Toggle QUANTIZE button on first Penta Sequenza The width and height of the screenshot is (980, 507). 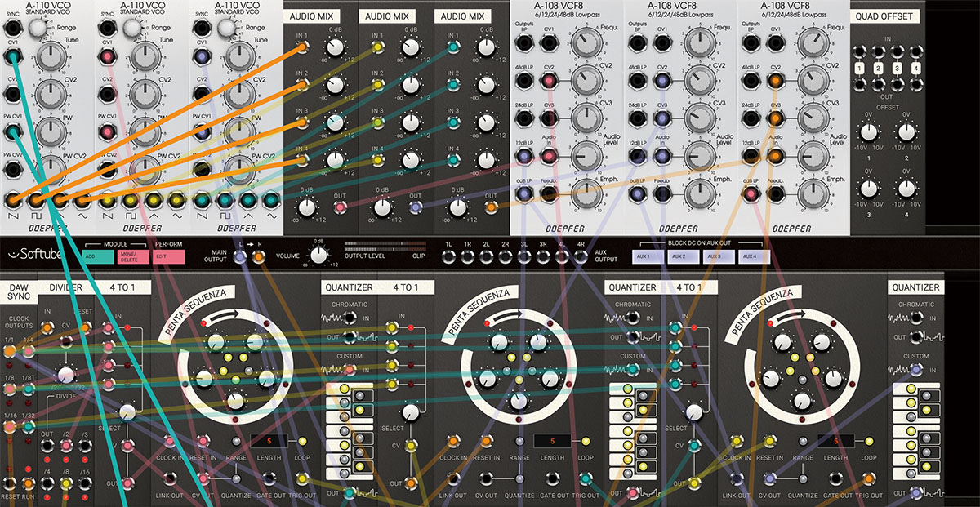point(236,477)
